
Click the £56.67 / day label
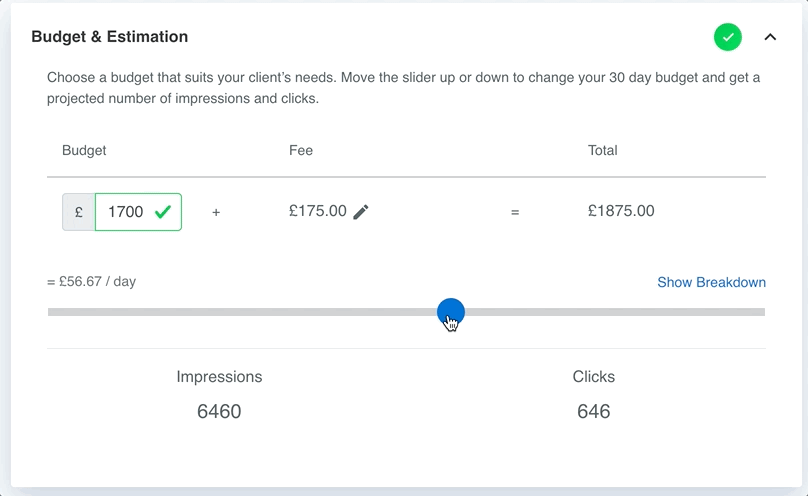[x=92, y=282]
